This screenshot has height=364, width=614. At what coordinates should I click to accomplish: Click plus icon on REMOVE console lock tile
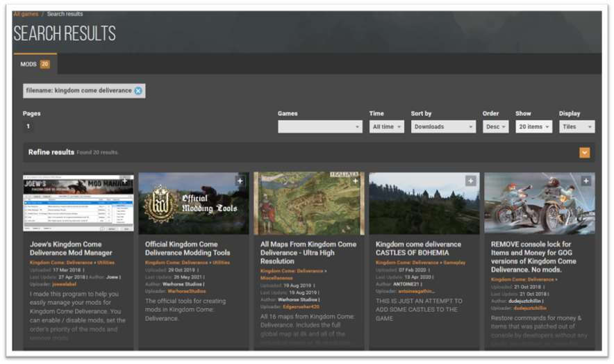[x=586, y=181]
